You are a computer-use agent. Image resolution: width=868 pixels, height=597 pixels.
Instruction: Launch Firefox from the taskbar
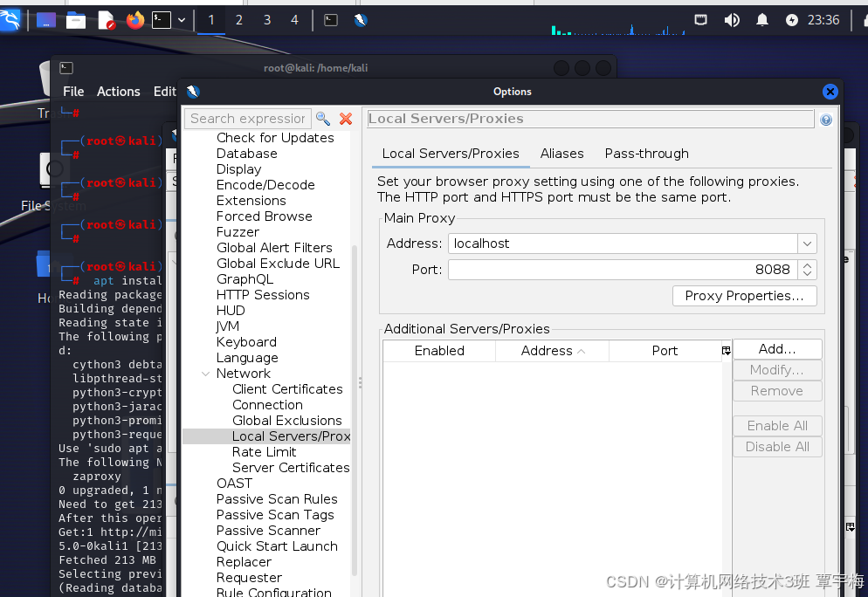click(x=134, y=19)
